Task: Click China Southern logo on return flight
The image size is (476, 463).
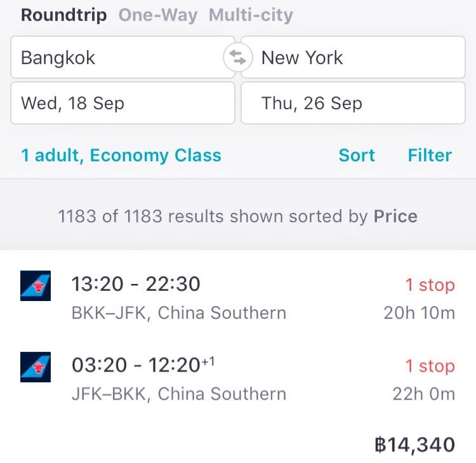Action: [x=36, y=366]
